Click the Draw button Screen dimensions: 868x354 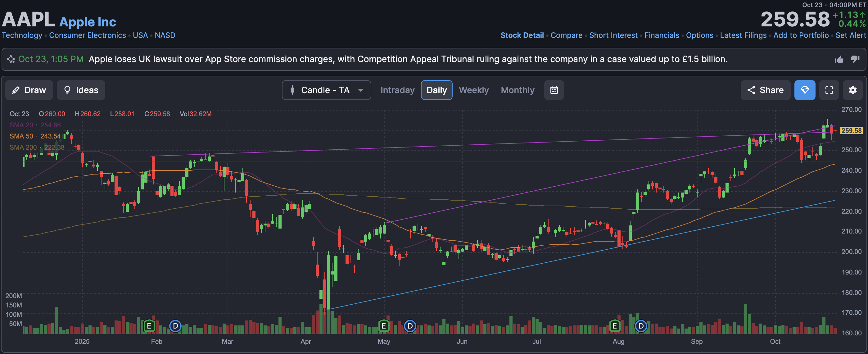(x=29, y=90)
